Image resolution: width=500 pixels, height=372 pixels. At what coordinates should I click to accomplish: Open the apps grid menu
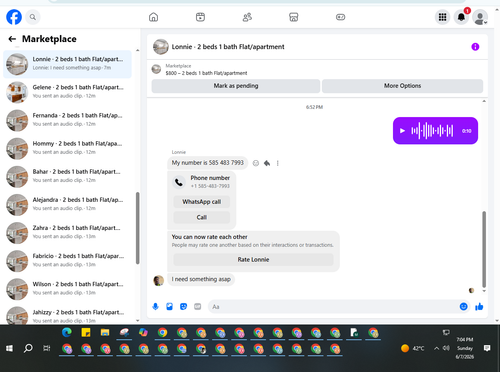click(442, 17)
